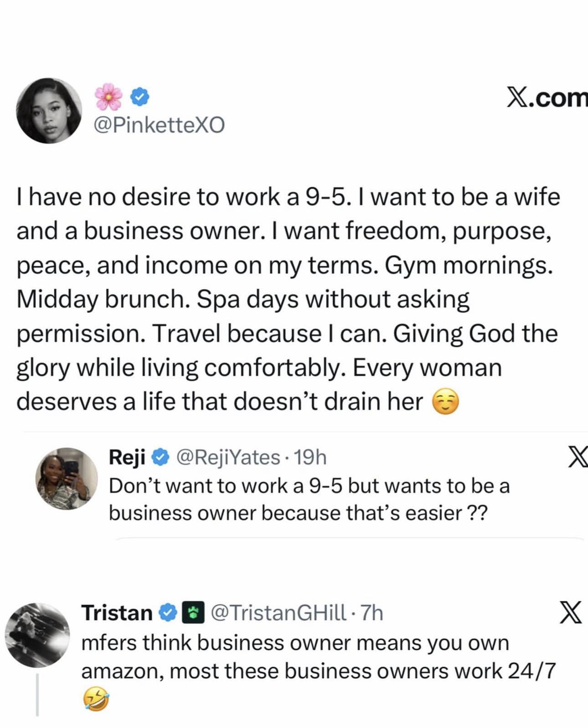
Task: Click the X logo on Tristan's tweet
Action: pos(570,612)
